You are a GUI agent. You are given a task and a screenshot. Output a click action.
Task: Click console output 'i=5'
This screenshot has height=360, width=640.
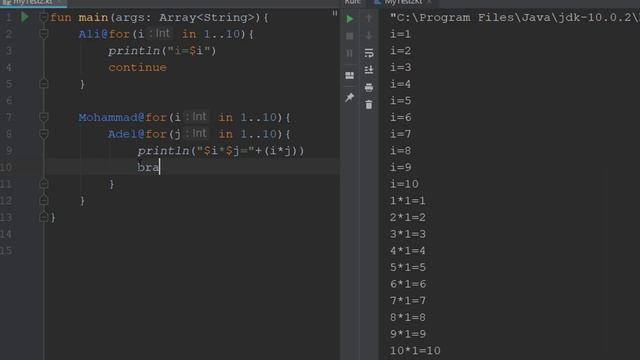400,100
